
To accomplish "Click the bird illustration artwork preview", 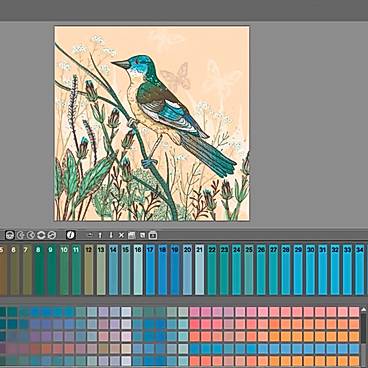I will click(x=152, y=123).
